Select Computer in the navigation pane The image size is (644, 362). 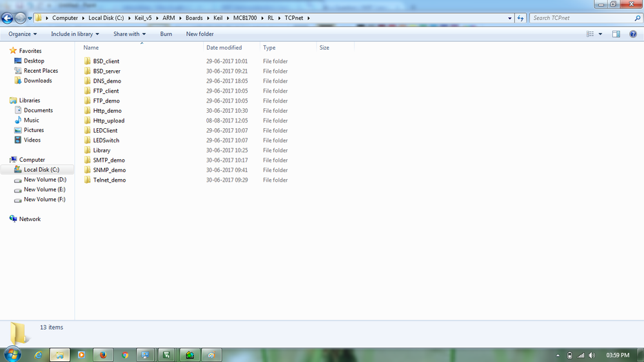[32, 160]
